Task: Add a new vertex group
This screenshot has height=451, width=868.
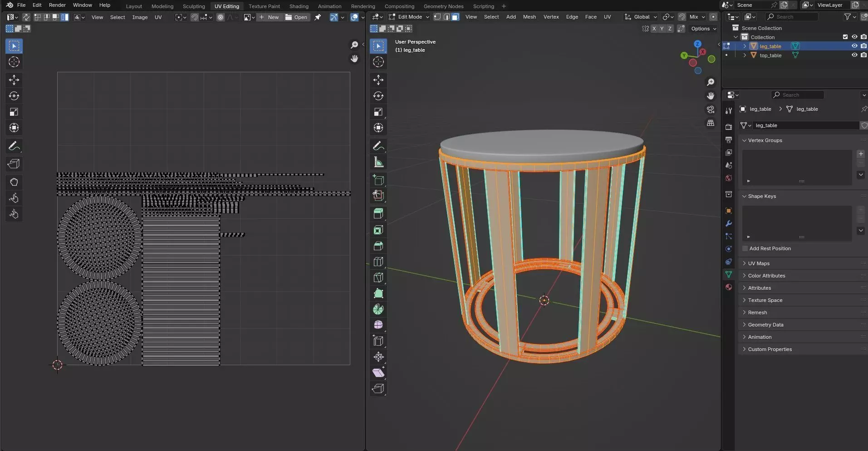Action: [861, 154]
